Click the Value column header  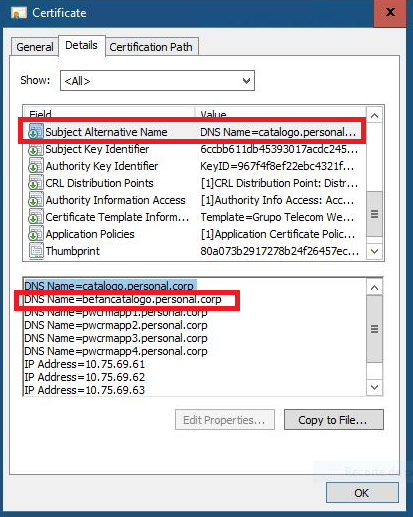[281, 113]
